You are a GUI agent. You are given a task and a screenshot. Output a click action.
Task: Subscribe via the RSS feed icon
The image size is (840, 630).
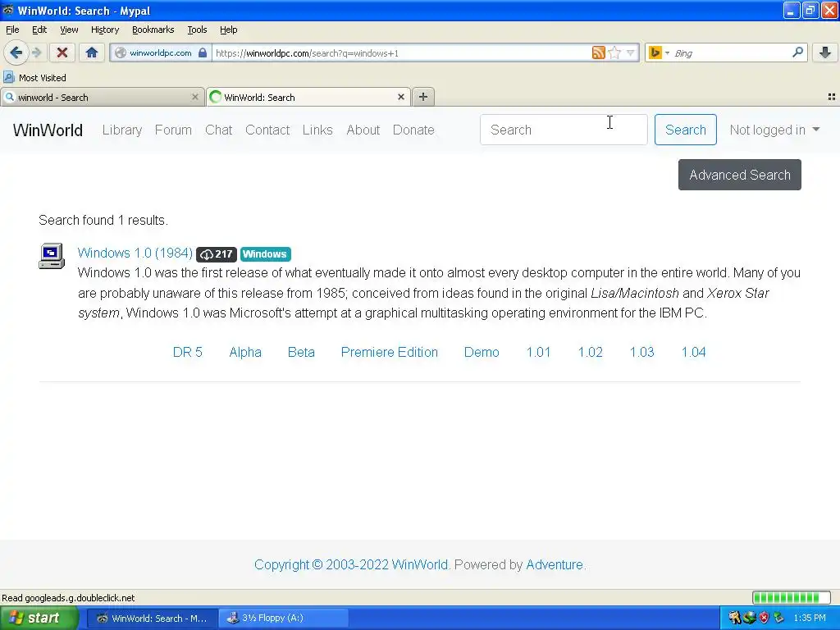coord(598,52)
